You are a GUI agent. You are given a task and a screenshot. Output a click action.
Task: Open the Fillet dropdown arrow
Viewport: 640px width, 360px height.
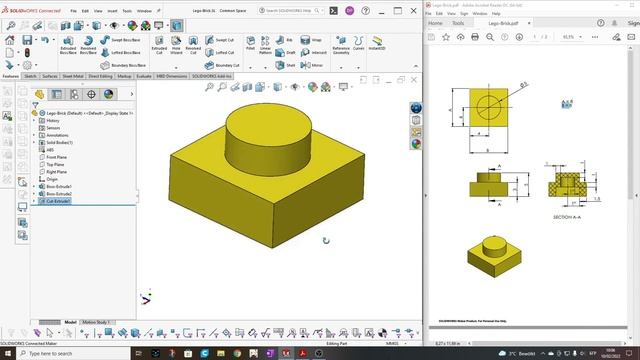(250, 68)
